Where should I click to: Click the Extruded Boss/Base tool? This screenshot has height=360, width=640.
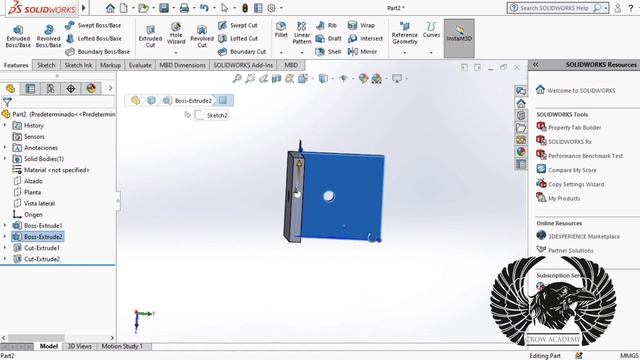click(18, 37)
